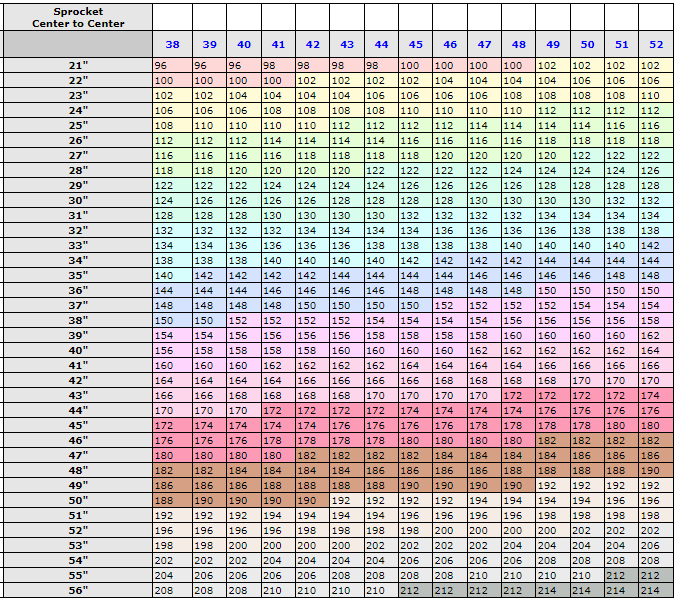Screen dimensions: 677x601
Task: Click 172 in row 43", column 48
Action: click(x=519, y=395)
